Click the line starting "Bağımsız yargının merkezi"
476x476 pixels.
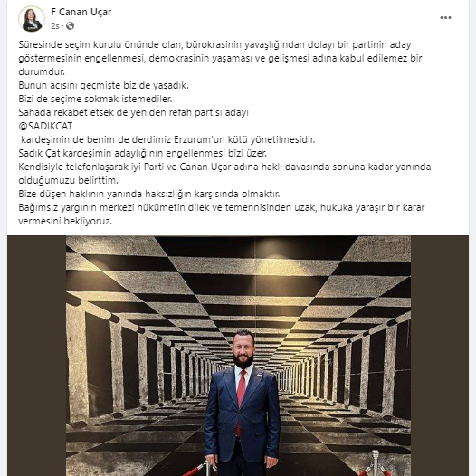(x=222, y=207)
